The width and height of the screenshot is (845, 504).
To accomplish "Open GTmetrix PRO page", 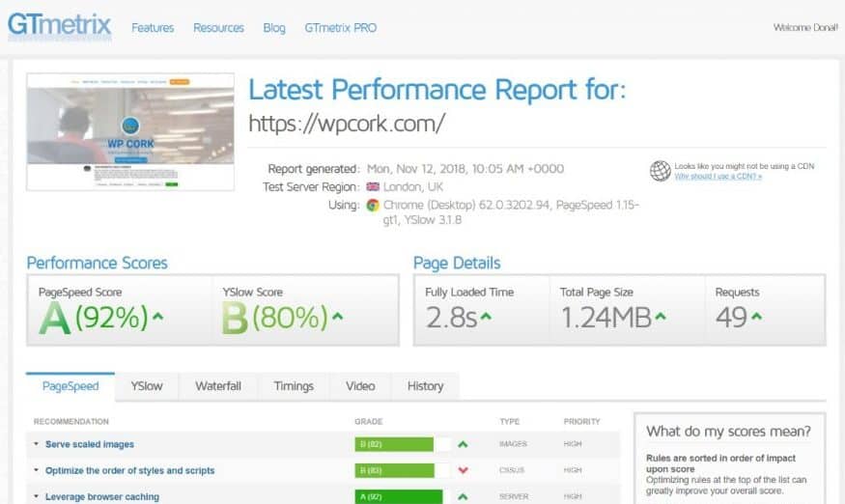I will [x=341, y=27].
